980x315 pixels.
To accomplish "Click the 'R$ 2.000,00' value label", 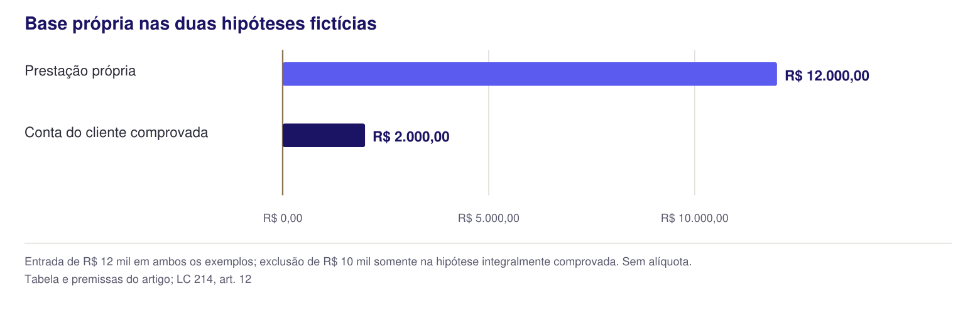I will [411, 137].
